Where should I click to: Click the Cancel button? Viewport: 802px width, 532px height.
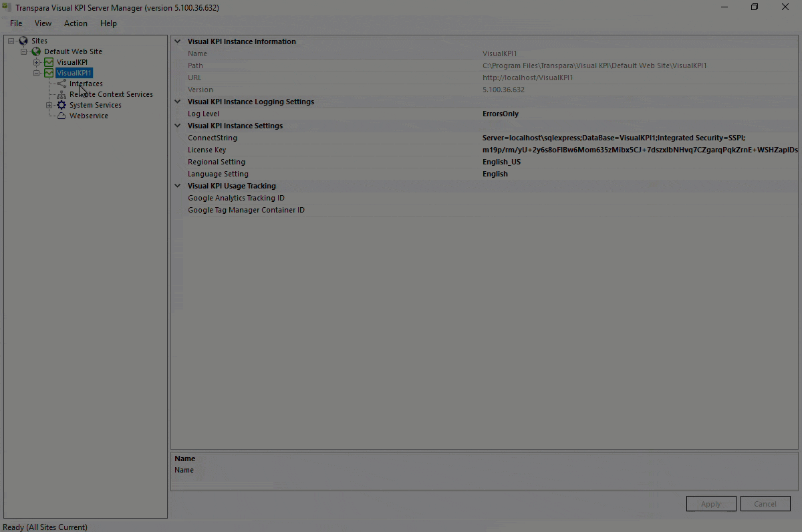765,504
